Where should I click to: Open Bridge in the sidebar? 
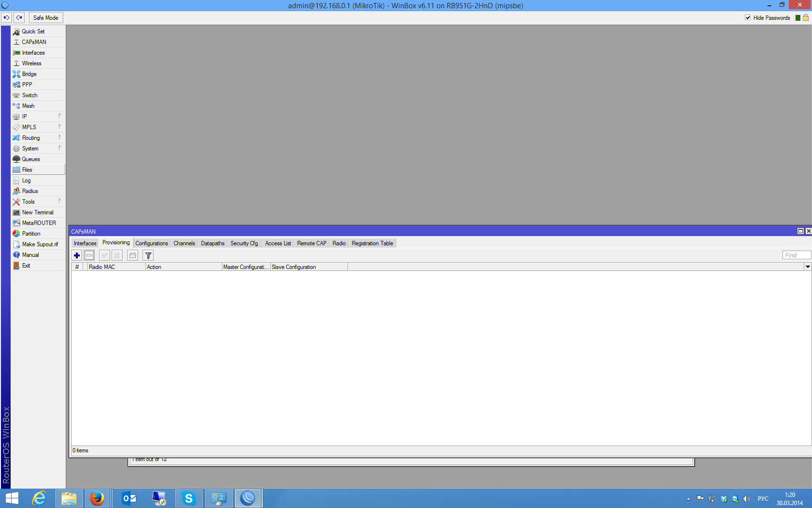[29, 74]
